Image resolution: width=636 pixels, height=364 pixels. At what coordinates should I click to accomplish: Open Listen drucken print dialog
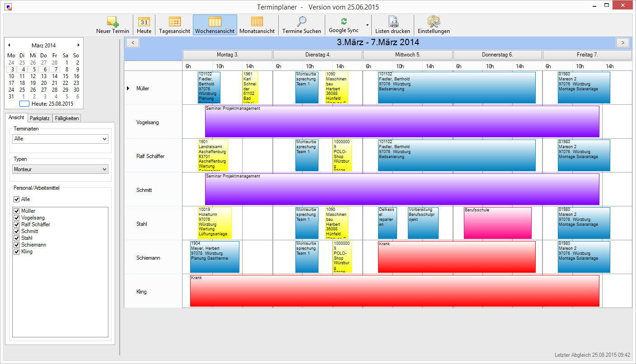[393, 25]
